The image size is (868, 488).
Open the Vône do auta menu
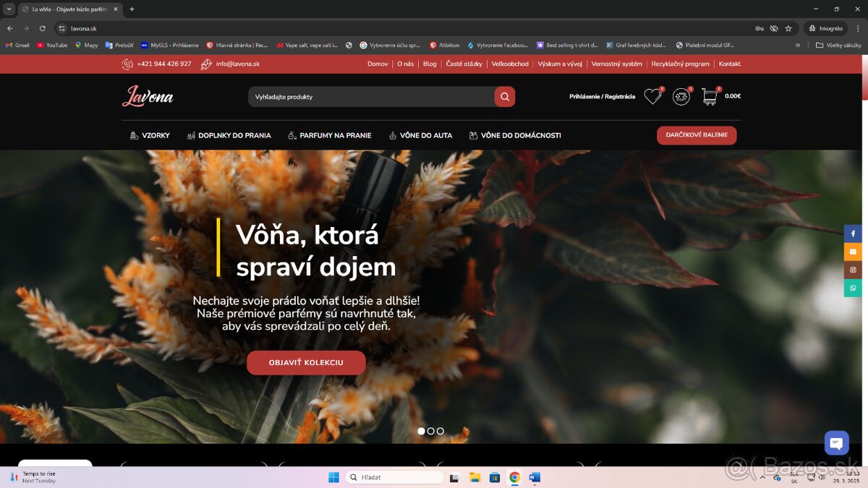[420, 135]
